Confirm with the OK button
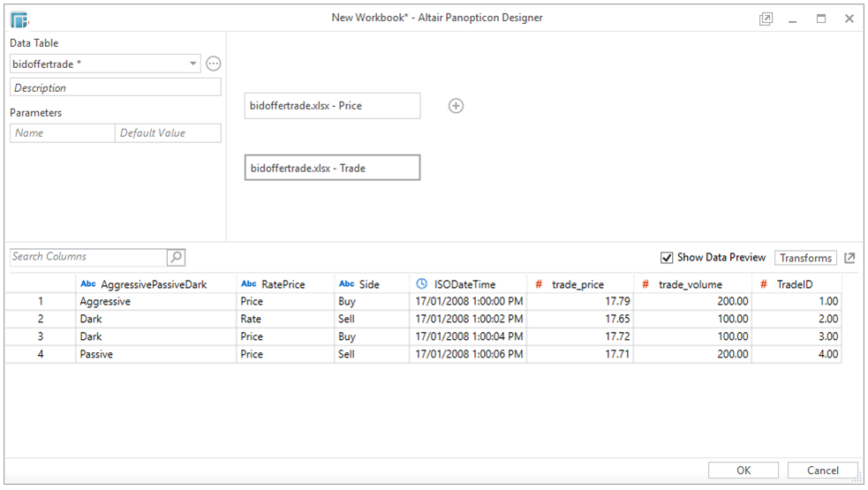Viewport: 868px width, 490px height. (x=743, y=471)
